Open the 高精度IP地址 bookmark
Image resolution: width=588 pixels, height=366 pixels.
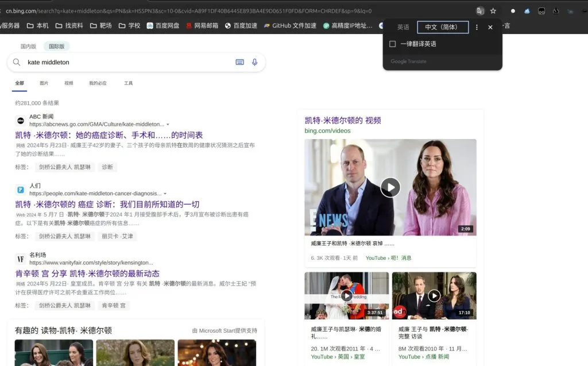[x=347, y=25]
